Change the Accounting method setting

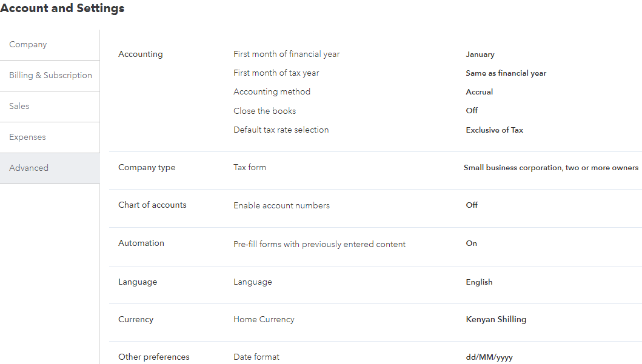[272, 92]
